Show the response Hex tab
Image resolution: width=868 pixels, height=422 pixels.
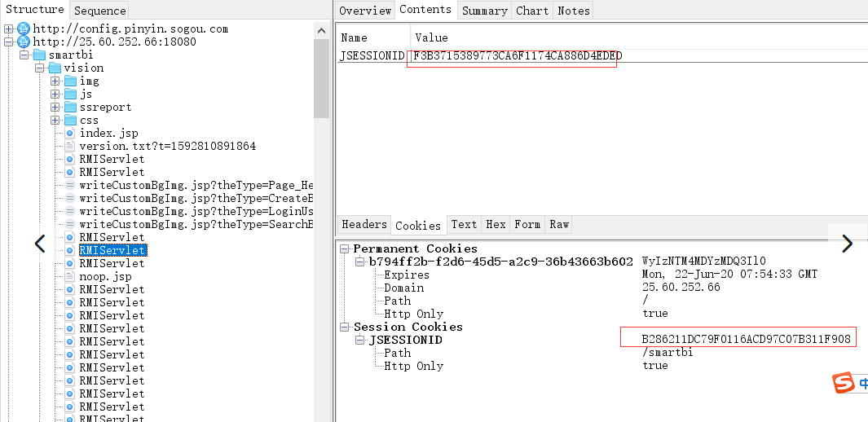[x=496, y=224]
